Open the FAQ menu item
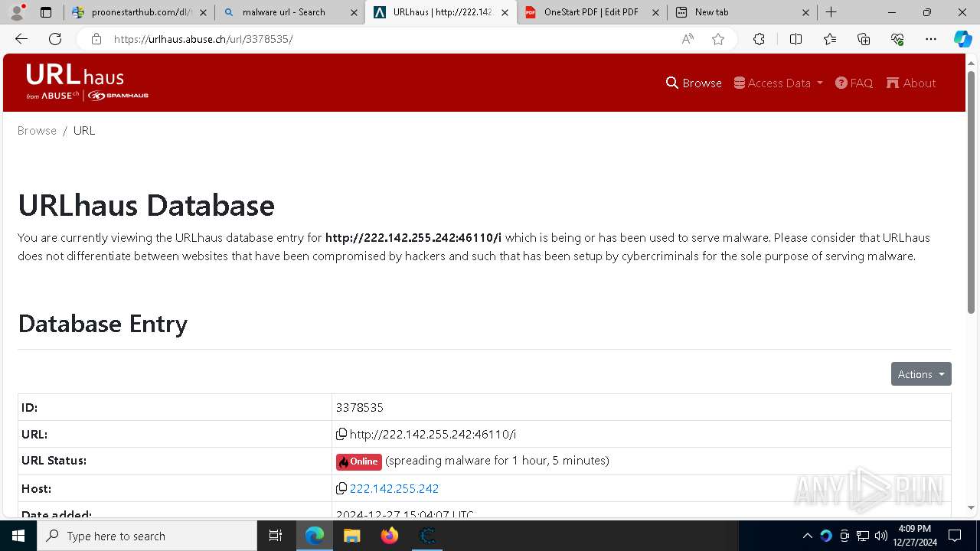Image resolution: width=980 pixels, height=551 pixels. [854, 83]
